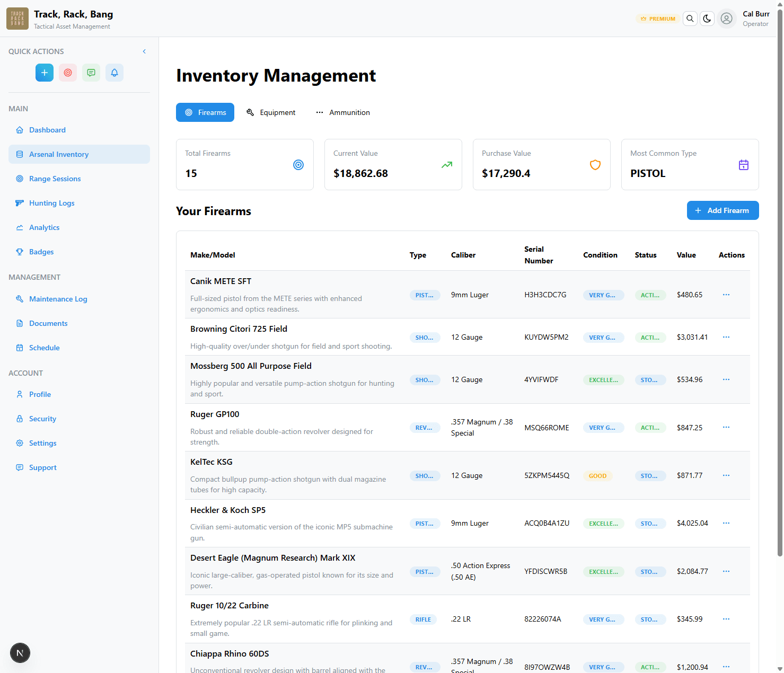Click the red target quick action icon

[x=68, y=73]
